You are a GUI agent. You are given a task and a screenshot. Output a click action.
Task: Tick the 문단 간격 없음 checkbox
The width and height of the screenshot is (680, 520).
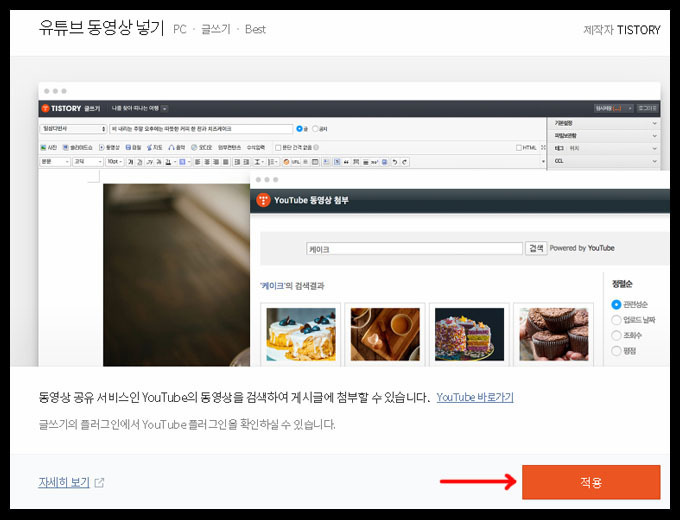pyautogui.click(x=278, y=147)
